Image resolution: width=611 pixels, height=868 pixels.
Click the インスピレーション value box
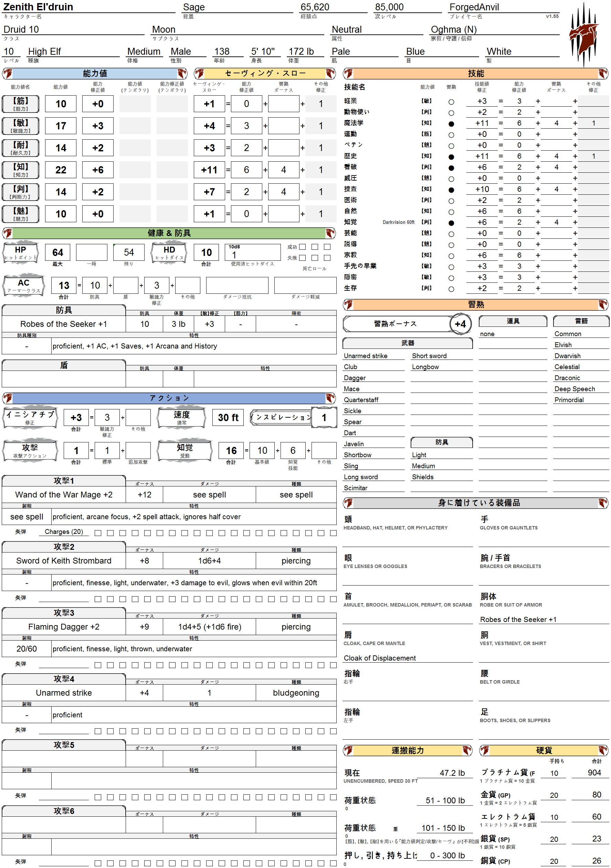324,417
